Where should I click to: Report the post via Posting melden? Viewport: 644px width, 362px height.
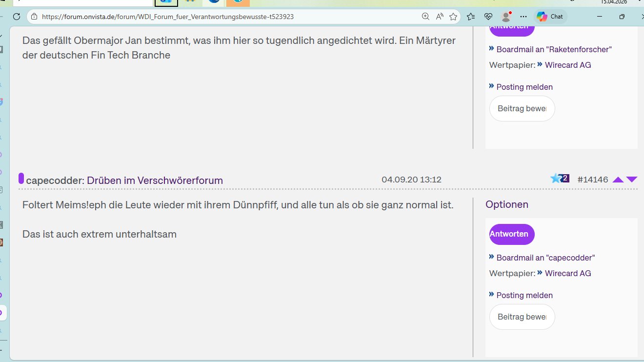524,295
